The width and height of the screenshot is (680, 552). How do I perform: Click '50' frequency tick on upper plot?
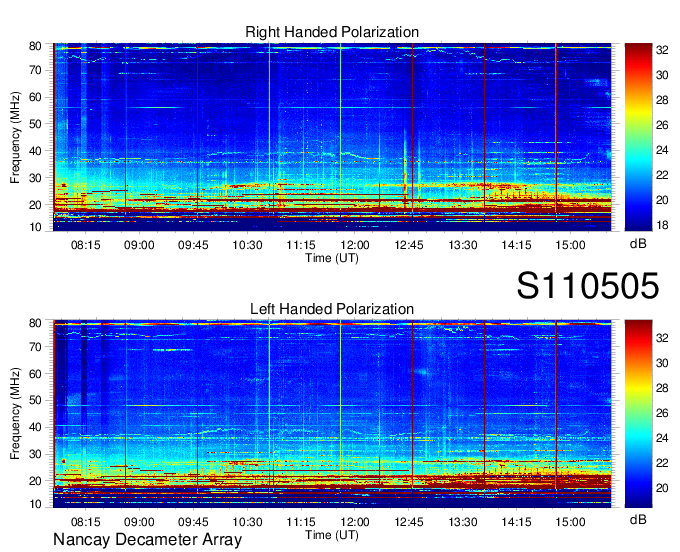(35, 124)
